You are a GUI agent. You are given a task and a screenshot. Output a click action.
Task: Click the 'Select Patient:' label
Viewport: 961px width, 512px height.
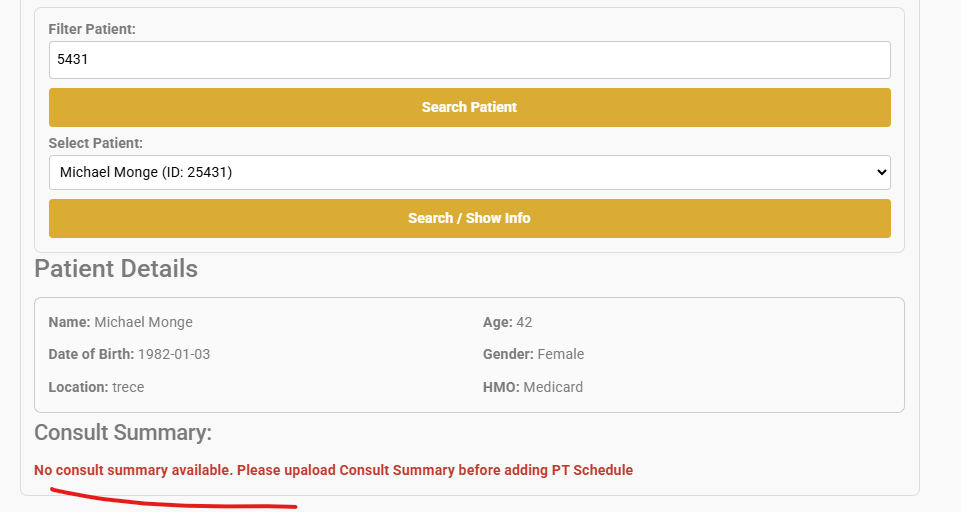point(96,143)
